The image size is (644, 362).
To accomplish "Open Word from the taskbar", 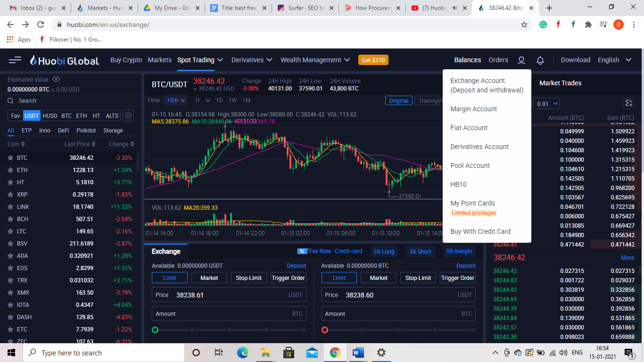I will (x=358, y=353).
